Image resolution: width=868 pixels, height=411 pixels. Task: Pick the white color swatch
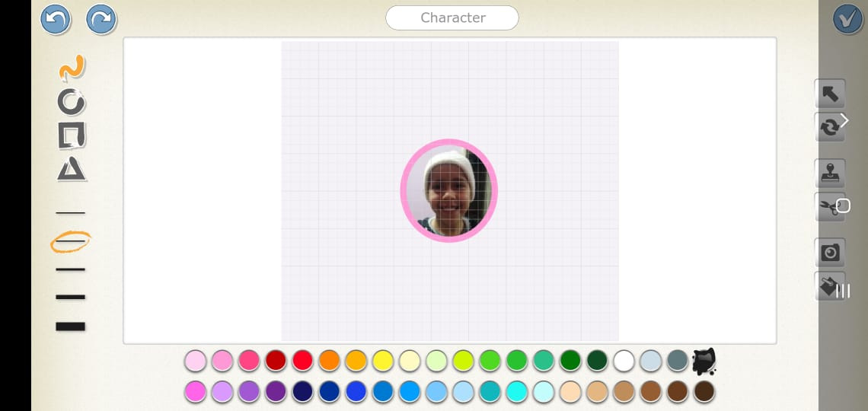click(x=624, y=361)
